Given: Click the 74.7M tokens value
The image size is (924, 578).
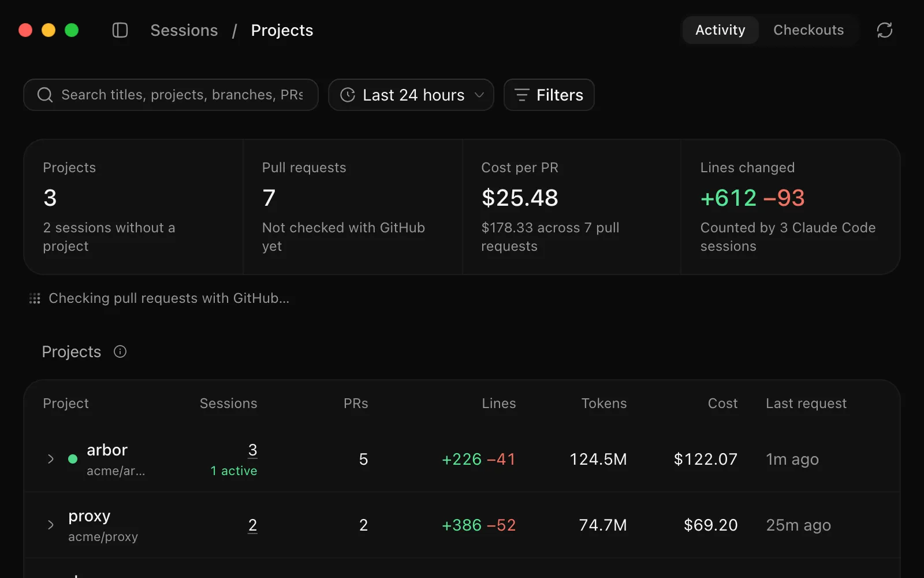Looking at the screenshot, I should [603, 525].
